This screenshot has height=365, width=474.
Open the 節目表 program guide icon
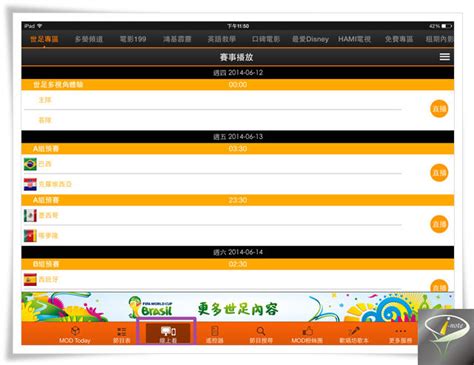pos(121,334)
